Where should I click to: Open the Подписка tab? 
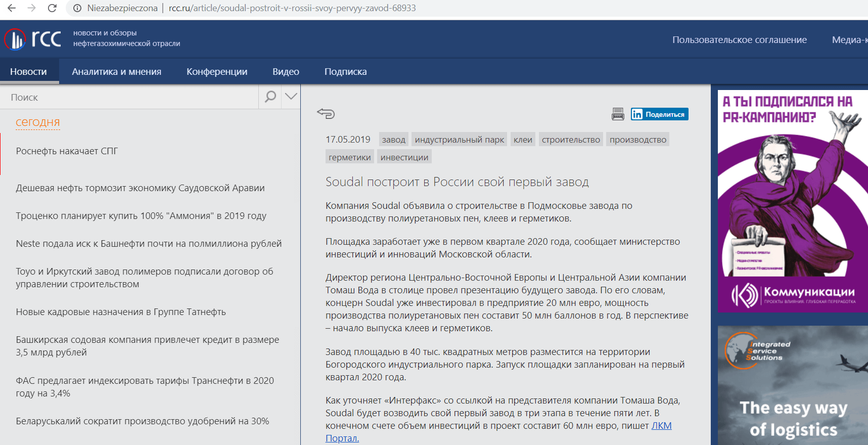346,72
